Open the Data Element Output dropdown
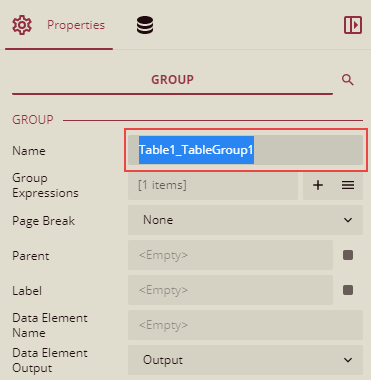This screenshot has width=371, height=380. (245, 360)
